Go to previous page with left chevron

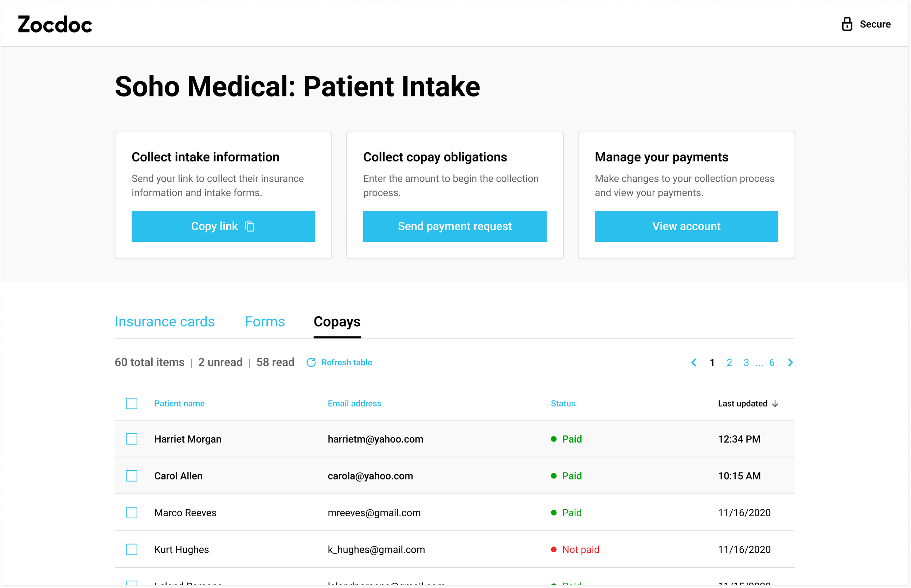693,362
